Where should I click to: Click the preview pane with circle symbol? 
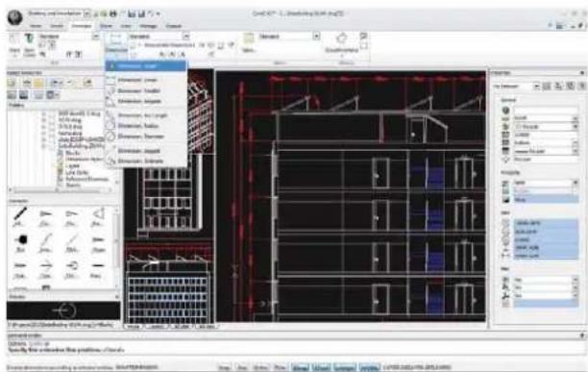point(63,310)
